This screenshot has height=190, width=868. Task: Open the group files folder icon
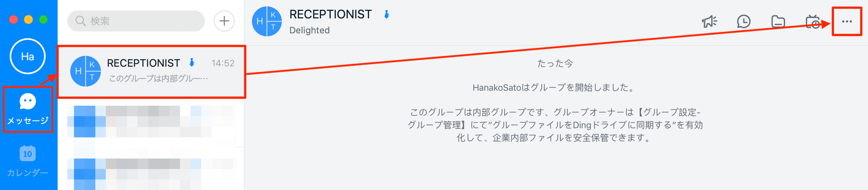(778, 22)
